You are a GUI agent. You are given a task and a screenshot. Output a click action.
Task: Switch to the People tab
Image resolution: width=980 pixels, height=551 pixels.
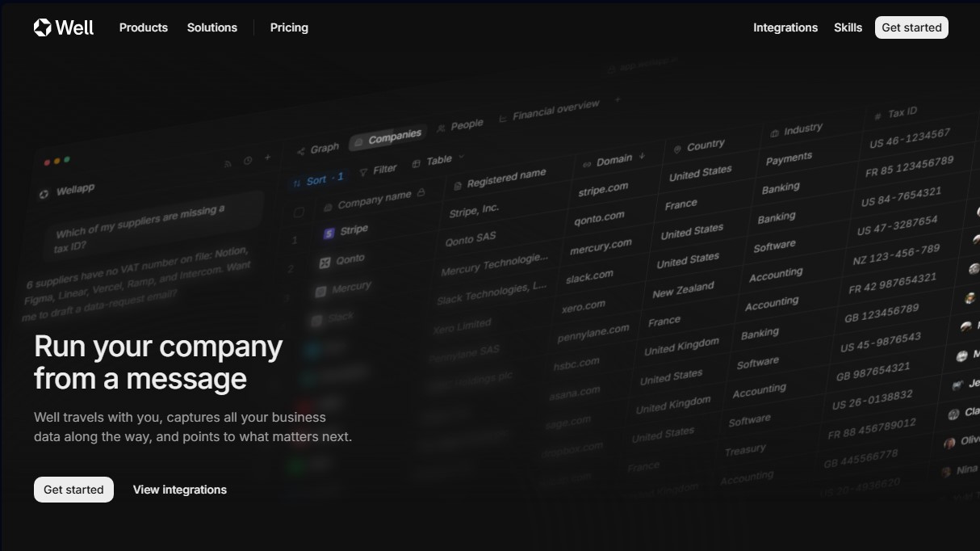point(459,126)
